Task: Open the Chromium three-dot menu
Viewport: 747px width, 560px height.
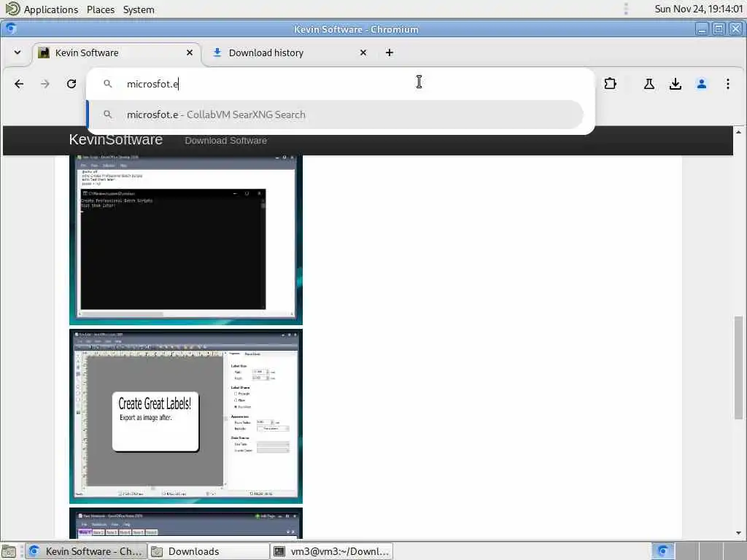Action: 727,84
